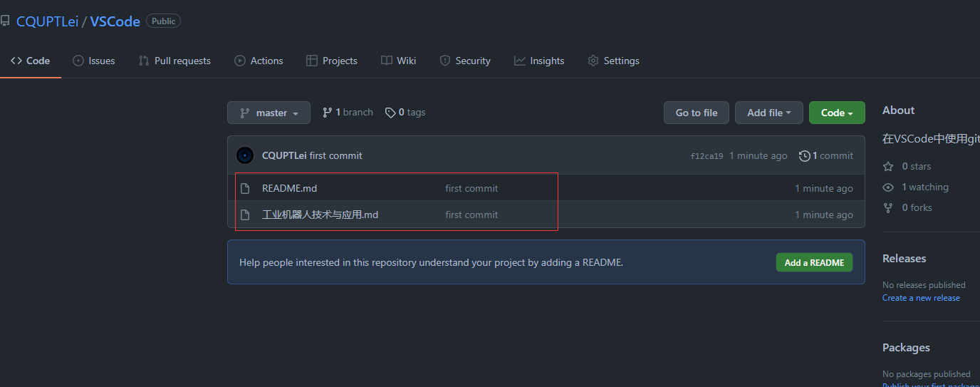
Task: Click the branch icon beside '1 branch'
Action: (328, 112)
